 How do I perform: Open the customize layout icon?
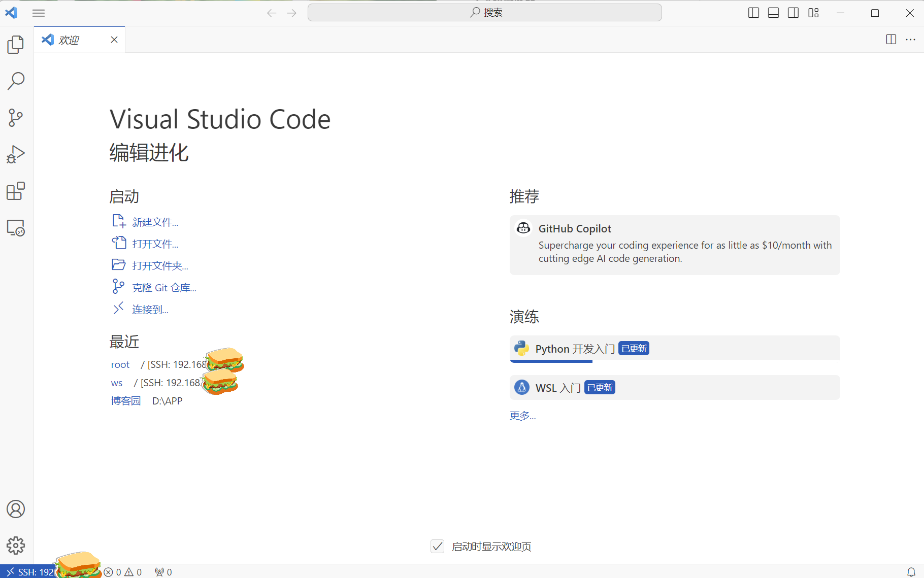(x=813, y=13)
